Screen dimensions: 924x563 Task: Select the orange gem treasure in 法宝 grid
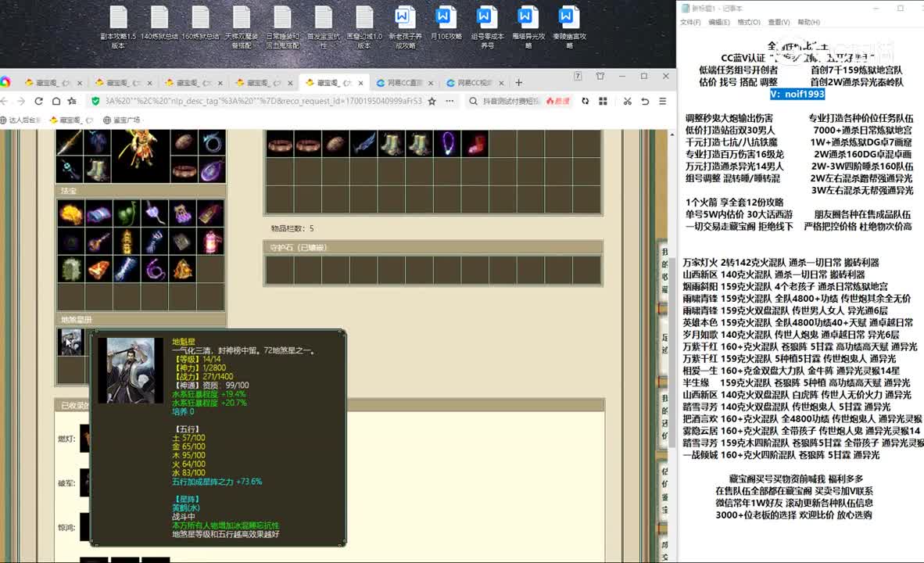(98, 270)
